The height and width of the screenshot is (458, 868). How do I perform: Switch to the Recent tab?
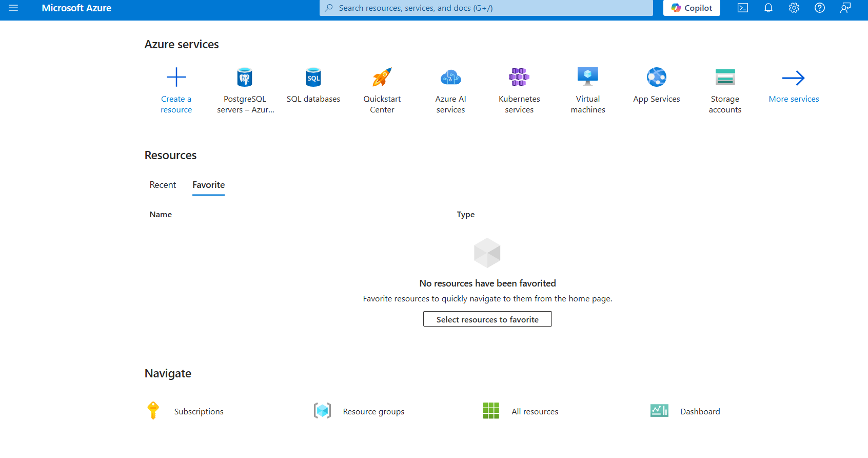[x=163, y=185]
